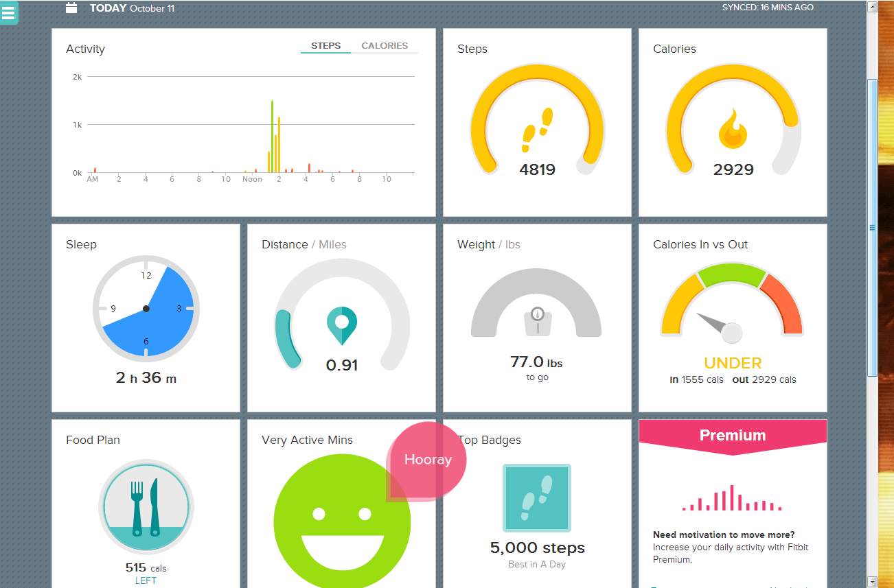Click the green smiley face icon
This screenshot has width=894, height=588.
(342, 521)
